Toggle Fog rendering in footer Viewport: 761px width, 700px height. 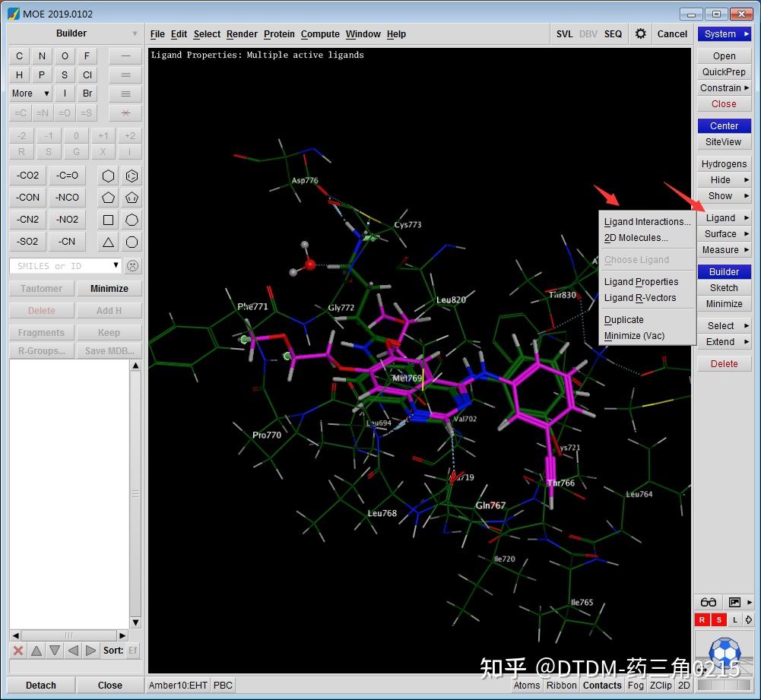[x=636, y=685]
